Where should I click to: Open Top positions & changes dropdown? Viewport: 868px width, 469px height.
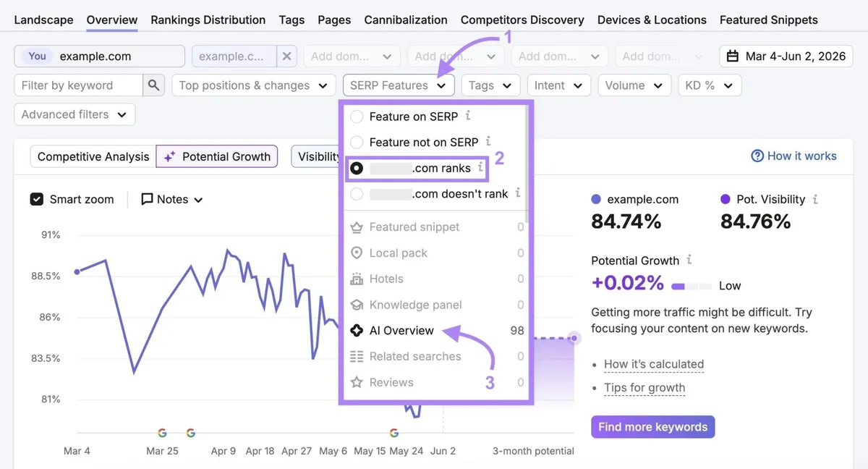point(254,85)
